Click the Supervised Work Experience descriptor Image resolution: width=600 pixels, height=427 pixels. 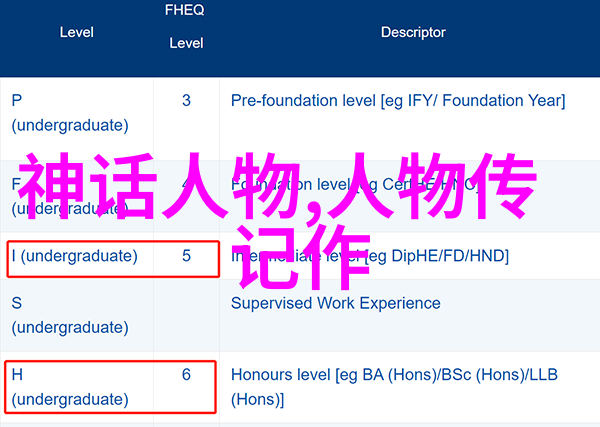[336, 303]
